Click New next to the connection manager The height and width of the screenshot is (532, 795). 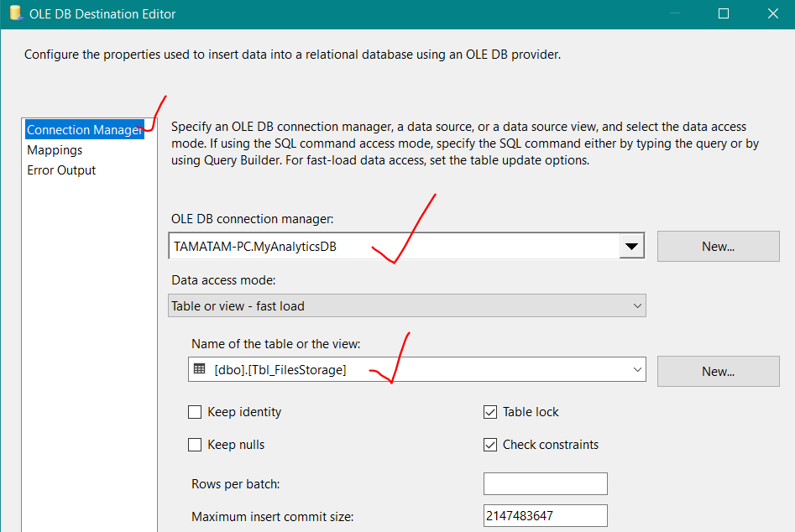[x=718, y=246]
